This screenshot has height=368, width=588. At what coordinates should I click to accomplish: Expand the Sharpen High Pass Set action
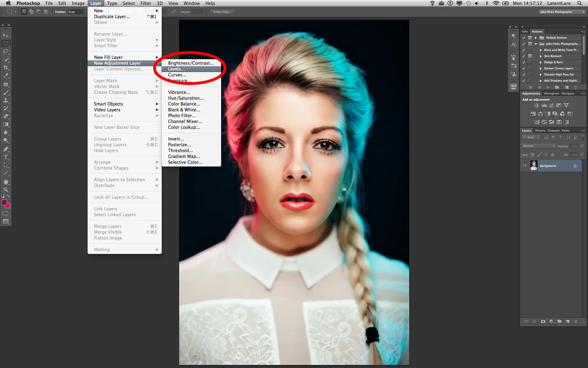point(541,75)
